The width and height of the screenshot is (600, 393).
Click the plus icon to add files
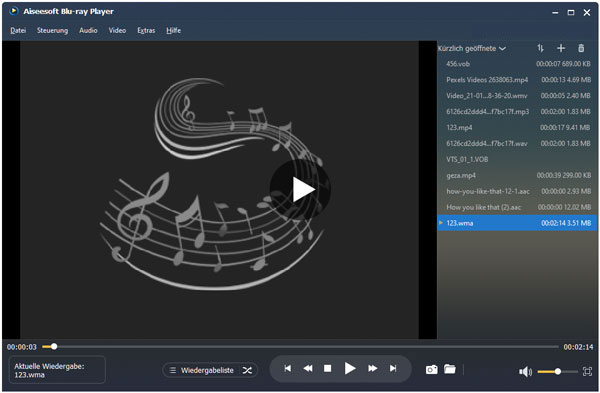tap(561, 48)
